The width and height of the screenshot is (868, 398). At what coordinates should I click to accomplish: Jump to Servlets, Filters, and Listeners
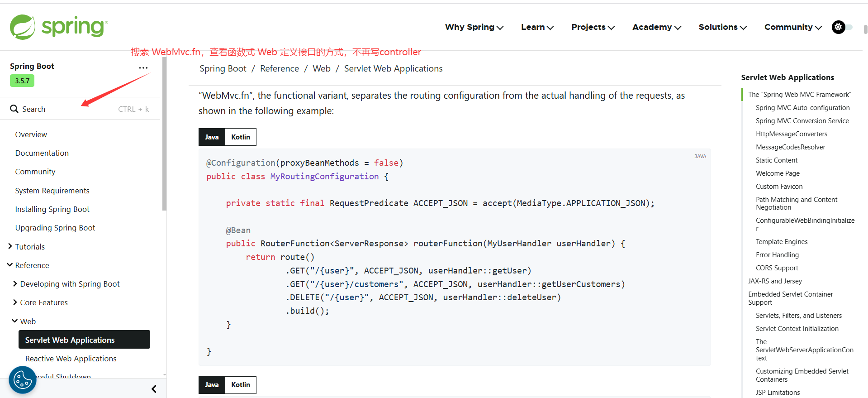tap(799, 316)
